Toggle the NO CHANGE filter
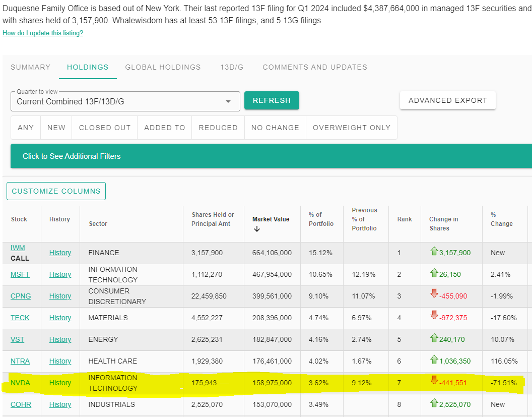The width and height of the screenshot is (532, 417). point(275,128)
